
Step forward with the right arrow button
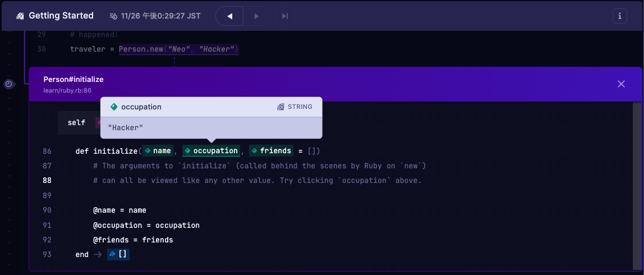(x=257, y=16)
